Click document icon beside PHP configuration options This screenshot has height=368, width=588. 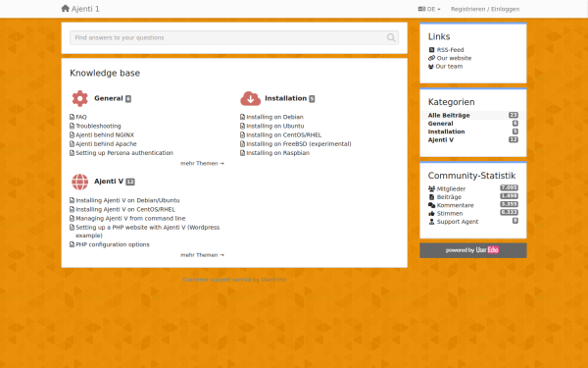tap(72, 244)
